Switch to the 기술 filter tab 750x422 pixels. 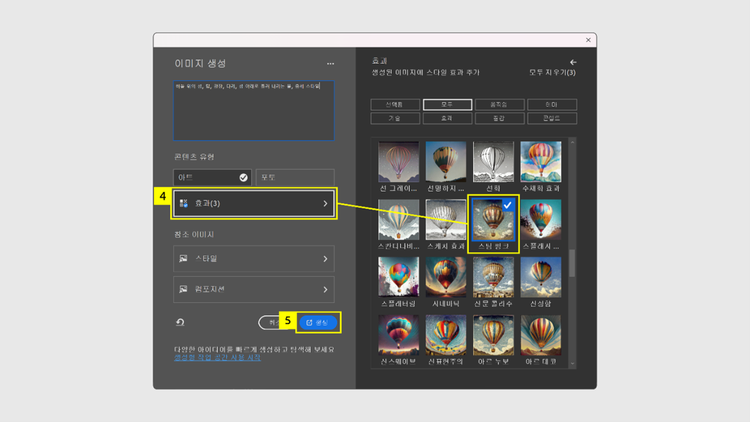pyautogui.click(x=395, y=118)
